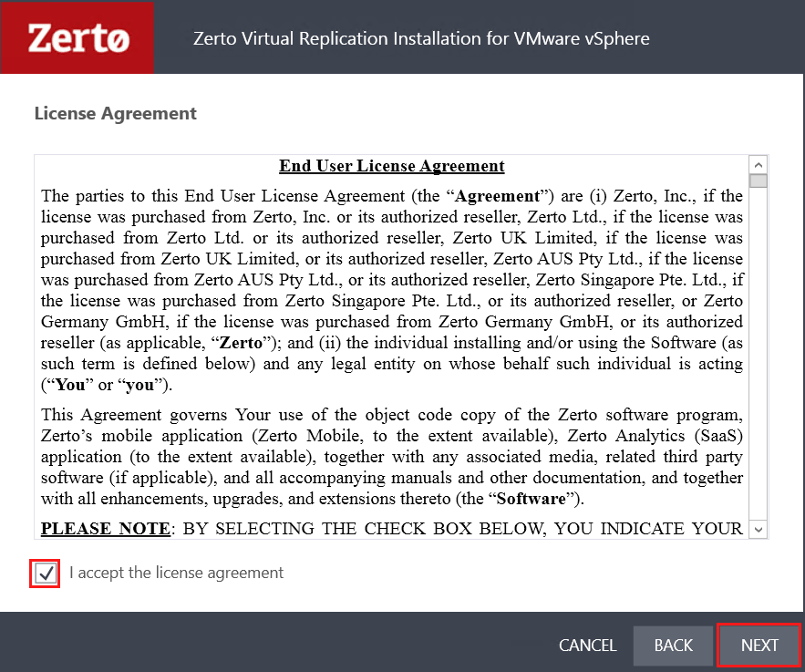This screenshot has width=805, height=672.
Task: Click the NEXT button
Action: (759, 645)
